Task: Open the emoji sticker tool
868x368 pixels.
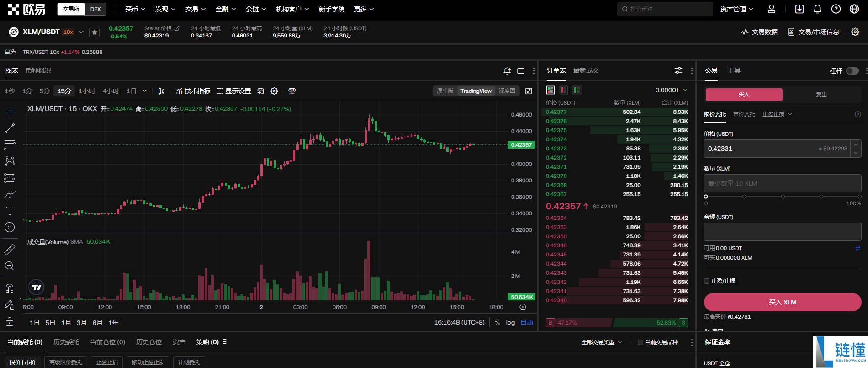Action: tap(10, 227)
